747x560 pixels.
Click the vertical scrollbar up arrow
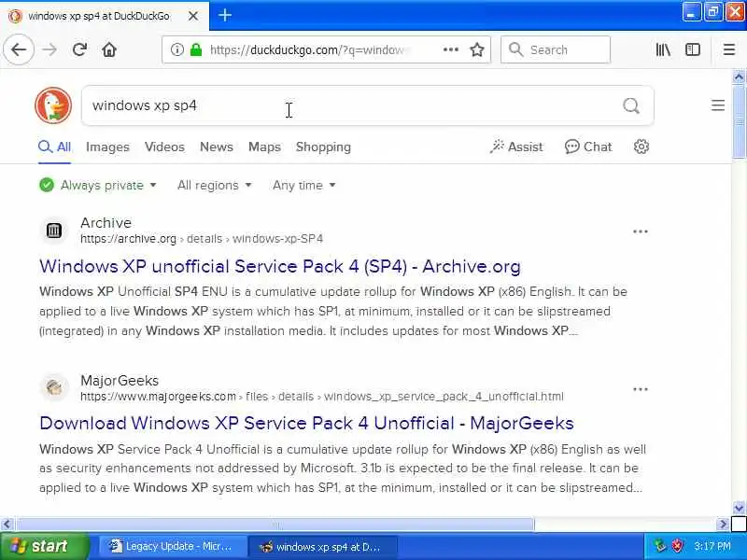coord(739,77)
